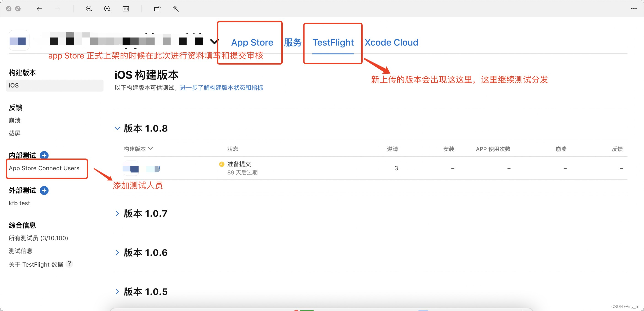Click the build icon in version 1.0.8 row

coord(131,168)
